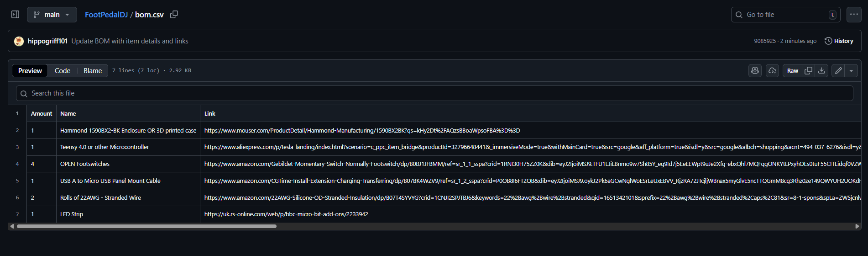
Task: Open the FootPedalDJ repository link
Action: tap(106, 15)
